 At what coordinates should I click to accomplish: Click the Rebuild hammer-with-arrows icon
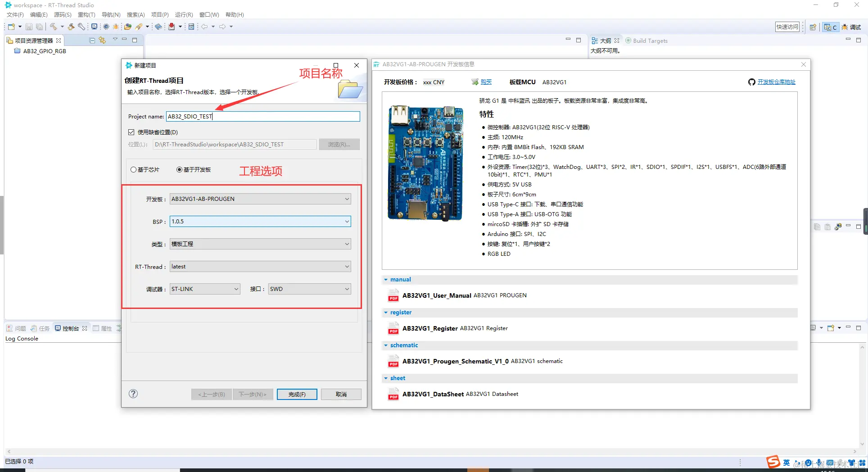tap(71, 27)
